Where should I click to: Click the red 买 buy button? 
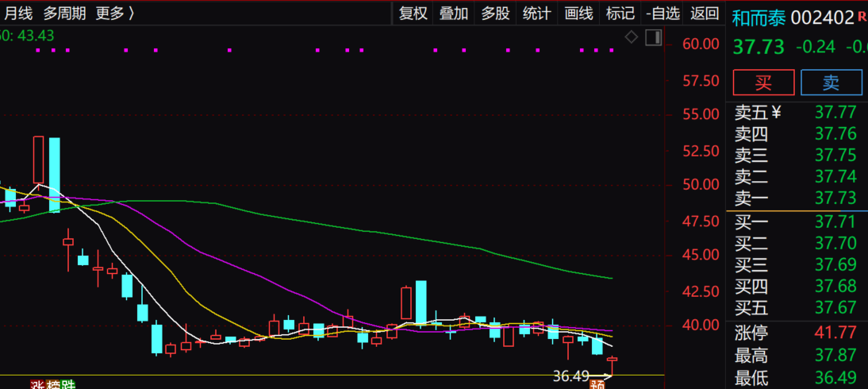pos(763,83)
